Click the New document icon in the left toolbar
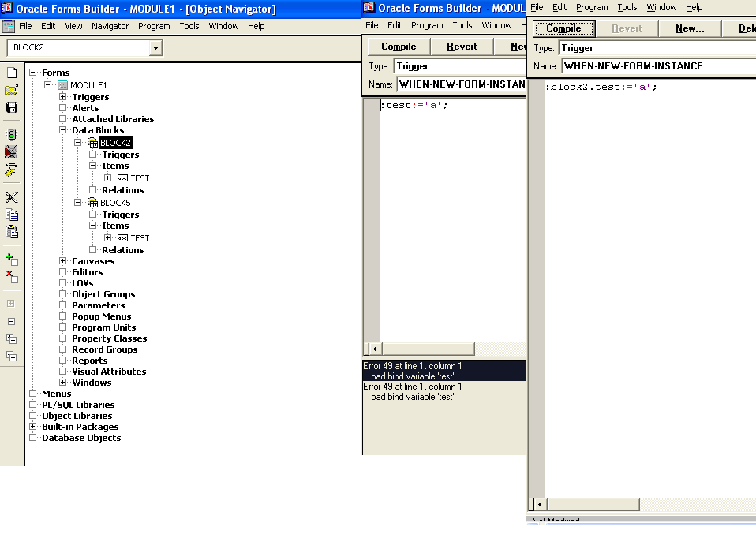This screenshot has height=542, width=756. tap(12, 73)
